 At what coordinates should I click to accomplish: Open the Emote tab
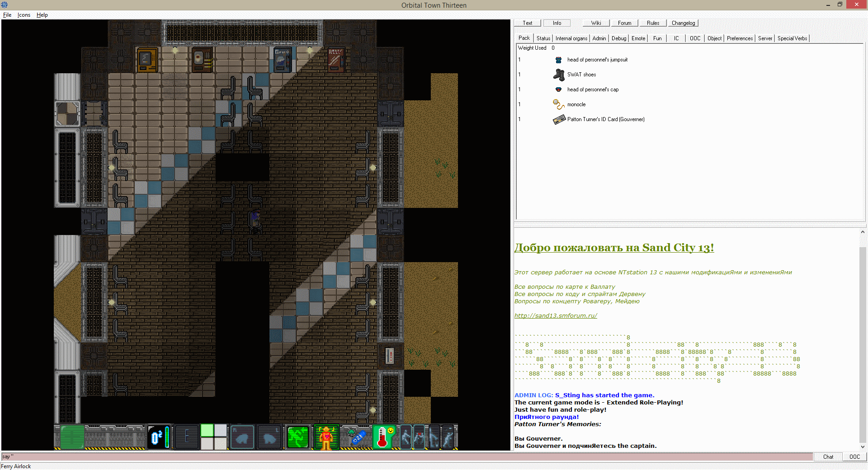(638, 38)
